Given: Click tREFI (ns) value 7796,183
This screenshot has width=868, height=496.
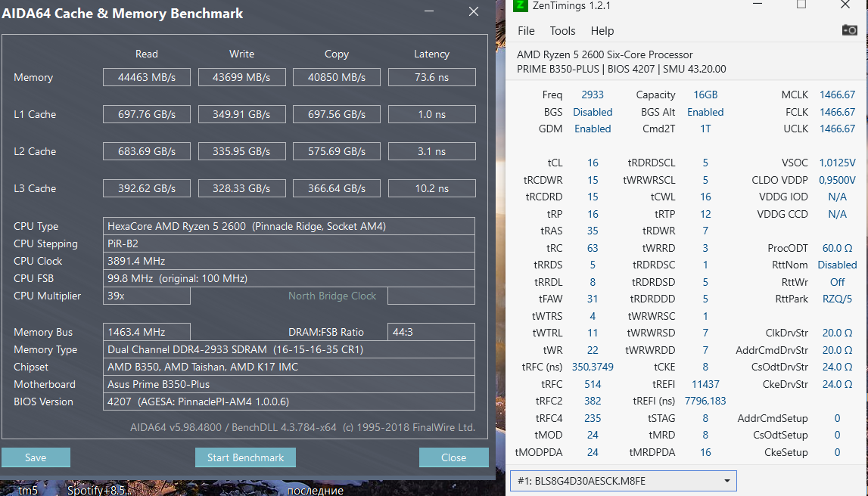Looking at the screenshot, I should [705, 401].
